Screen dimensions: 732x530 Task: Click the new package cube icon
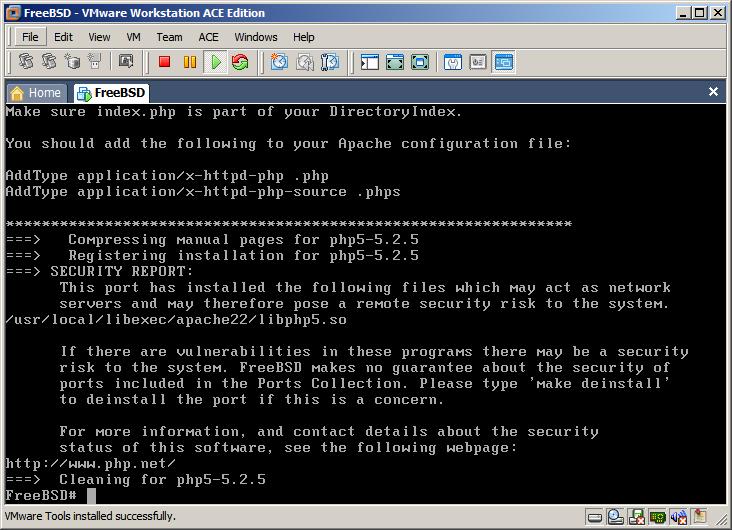tap(72, 61)
